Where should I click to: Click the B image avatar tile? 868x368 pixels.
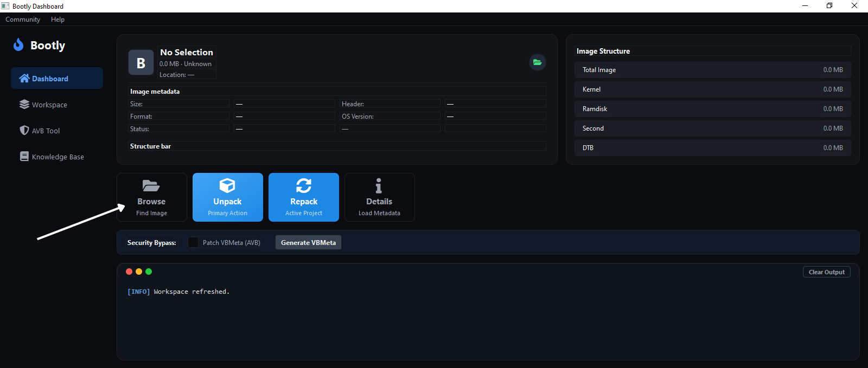(x=141, y=62)
